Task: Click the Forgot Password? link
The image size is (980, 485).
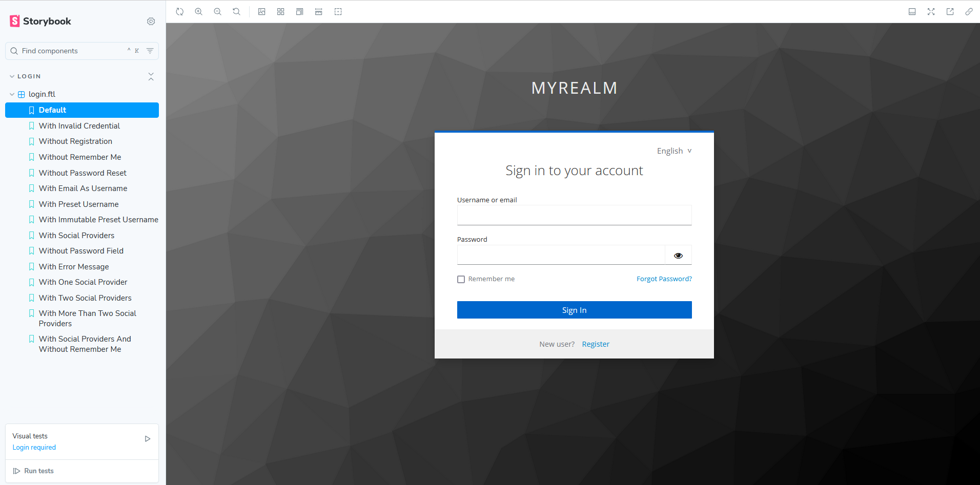Action: 664,279
